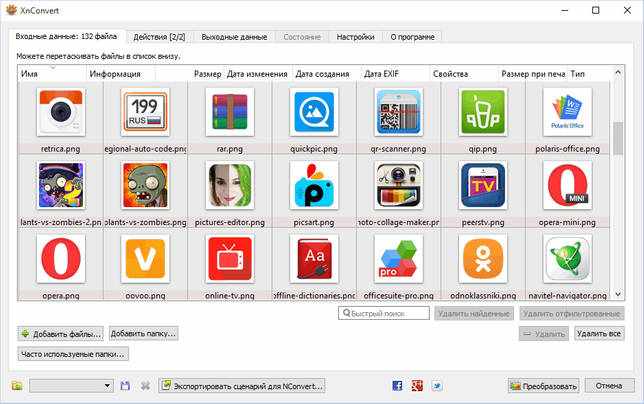Sort by Тип column header
The width and height of the screenshot is (644, 404).
[x=590, y=74]
